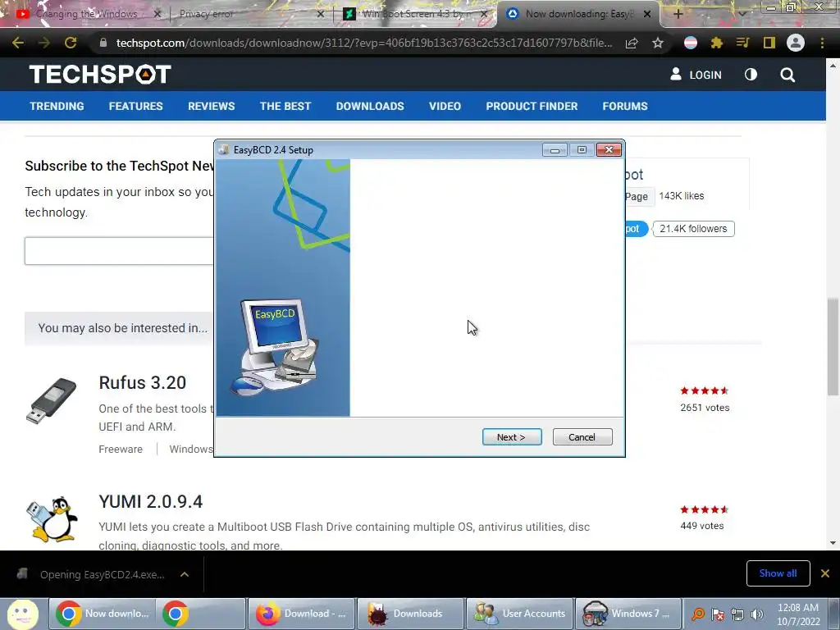Open TechSpot LOGIN
The width and height of the screenshot is (840, 630).
pos(696,75)
